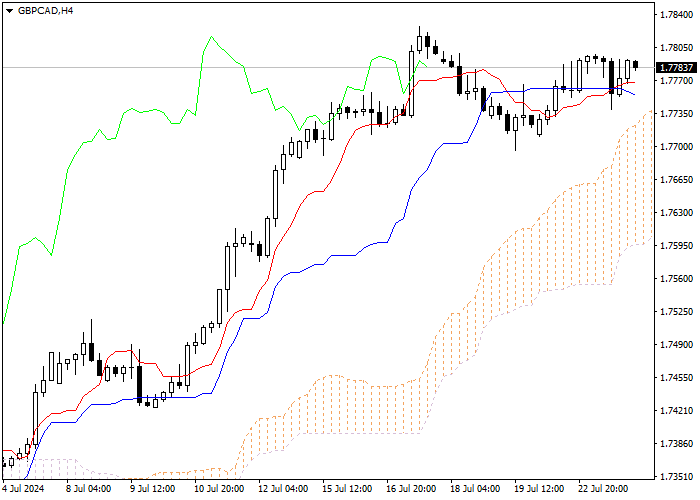Image resolution: width=700 pixels, height=500 pixels.
Task: Select price axis label 1.76300
Action: click(677, 213)
